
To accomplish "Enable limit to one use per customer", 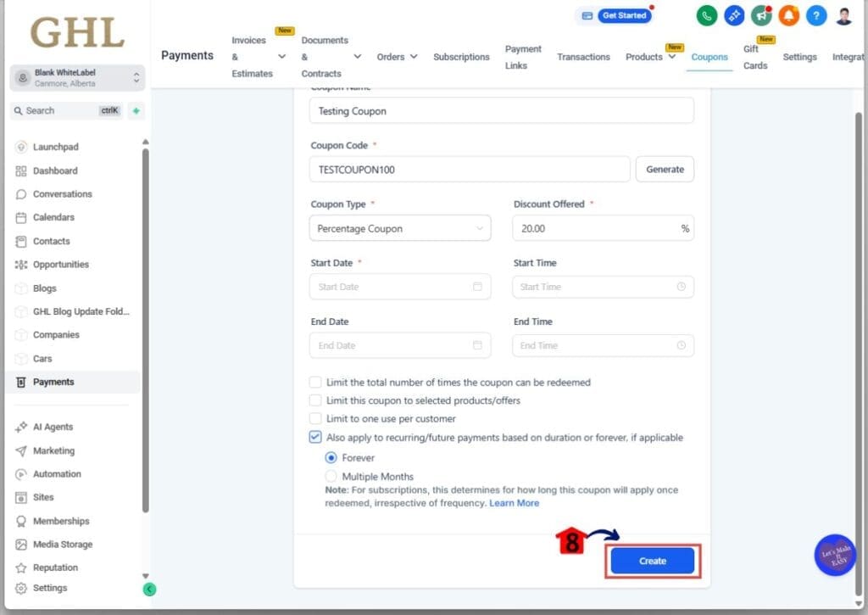I will [315, 418].
